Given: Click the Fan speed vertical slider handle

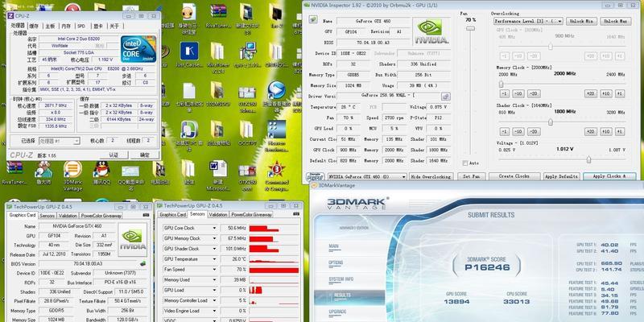Looking at the screenshot, I should pyautogui.click(x=470, y=28).
